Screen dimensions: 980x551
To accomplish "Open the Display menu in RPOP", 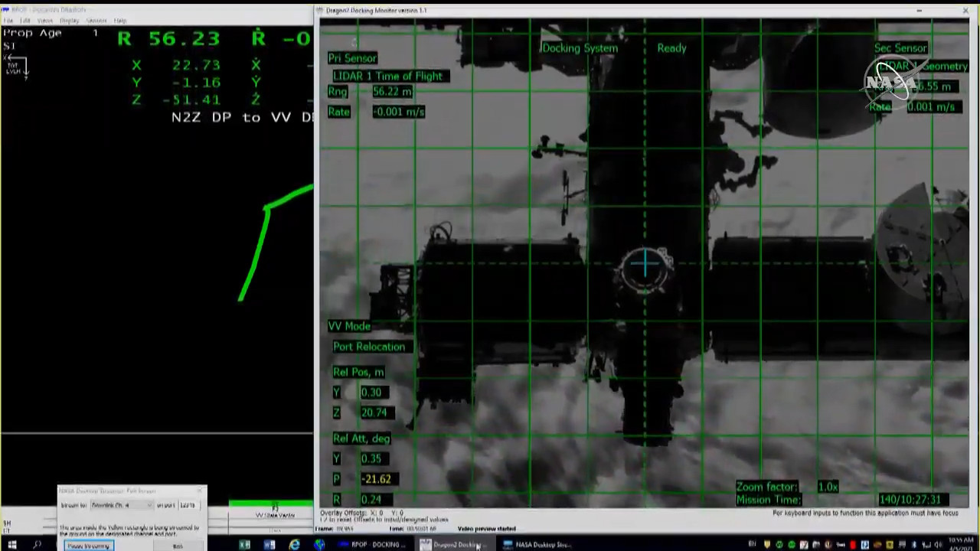I will coord(69,20).
